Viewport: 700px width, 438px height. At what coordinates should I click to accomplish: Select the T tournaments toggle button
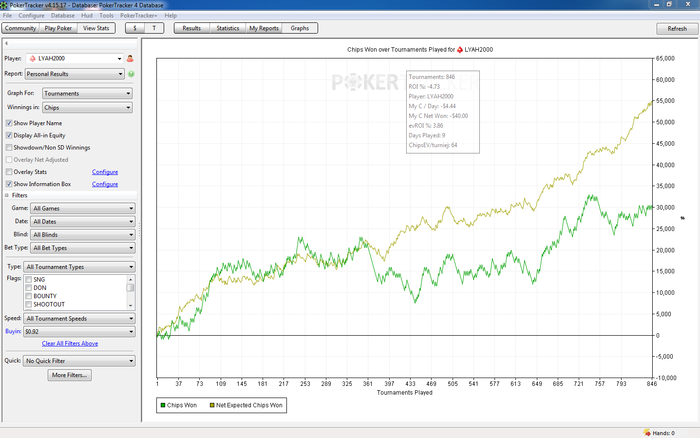[x=154, y=28]
